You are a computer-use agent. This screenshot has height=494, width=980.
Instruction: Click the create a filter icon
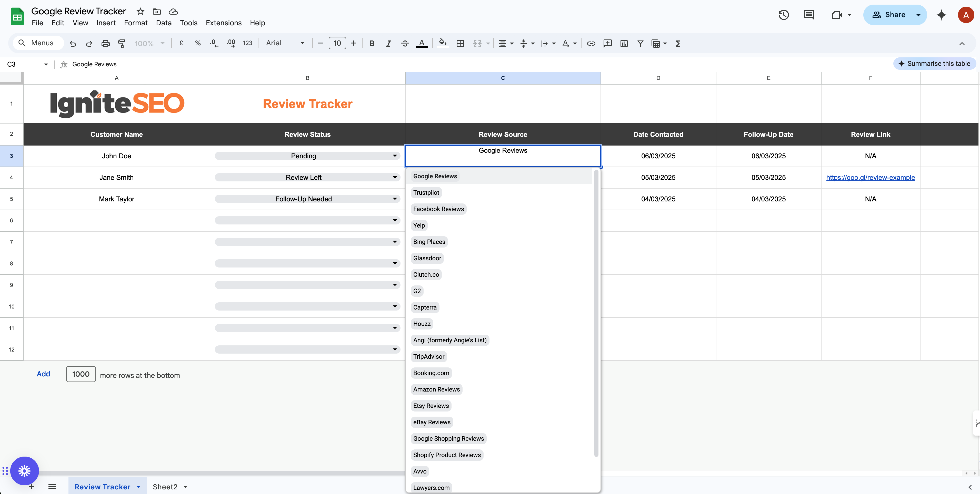pyautogui.click(x=640, y=43)
